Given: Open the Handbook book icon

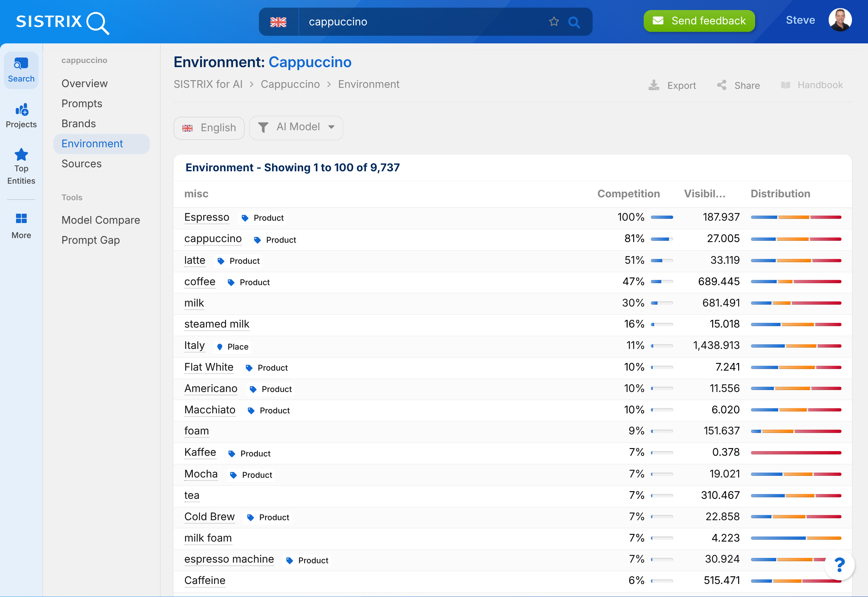Looking at the screenshot, I should point(785,85).
